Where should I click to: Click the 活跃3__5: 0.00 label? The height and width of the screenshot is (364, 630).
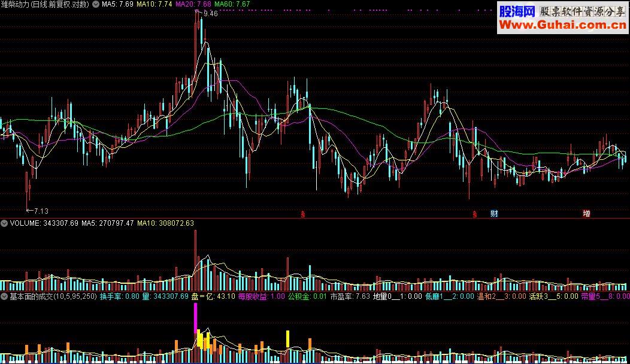click(x=554, y=296)
